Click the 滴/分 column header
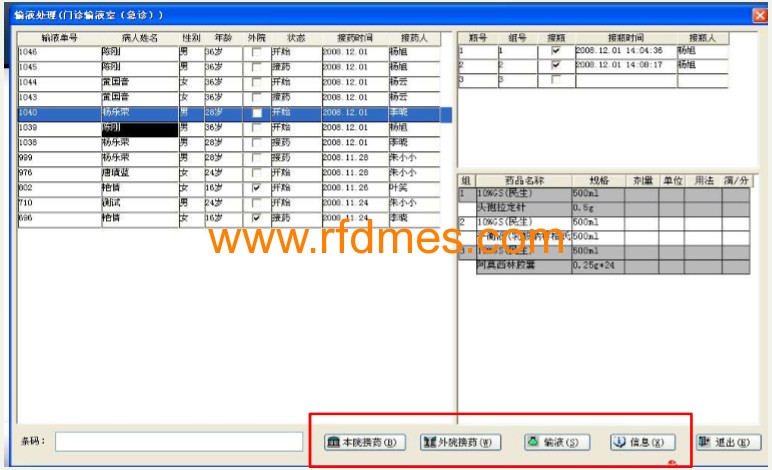Image resolution: width=772 pixels, height=470 pixels. tap(737, 181)
